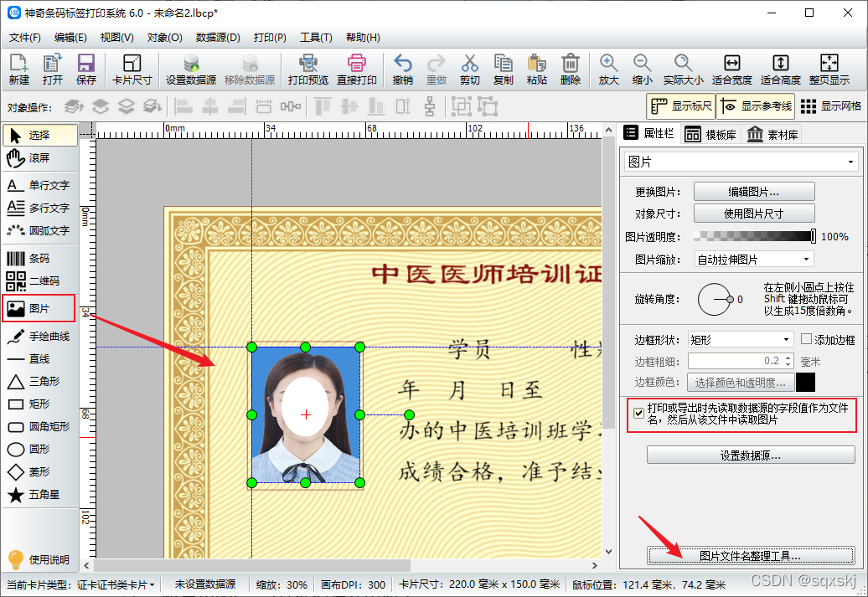Open the 文件(F) menu
868x597 pixels.
(x=25, y=38)
